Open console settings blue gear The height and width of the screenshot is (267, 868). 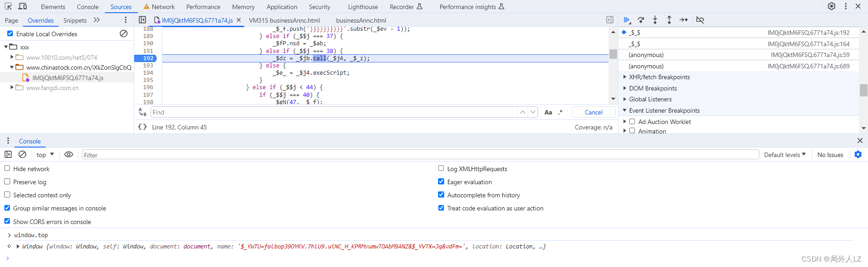pyautogui.click(x=858, y=155)
